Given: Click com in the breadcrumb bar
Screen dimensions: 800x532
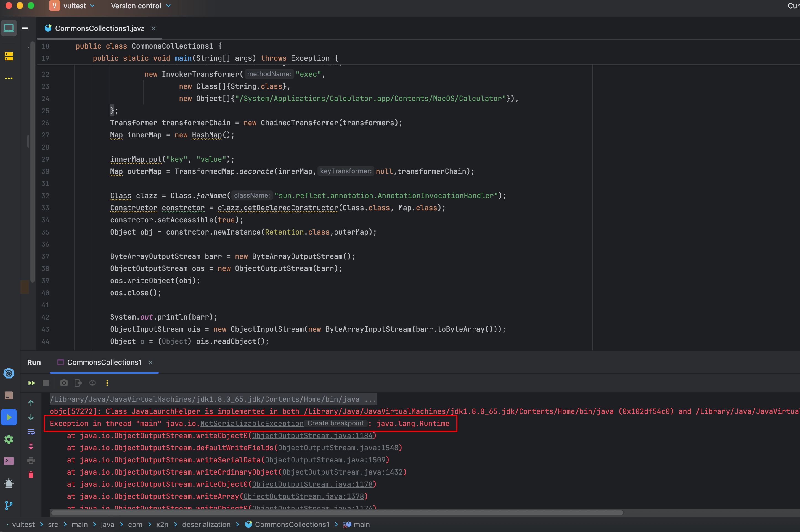Looking at the screenshot, I should (135, 525).
